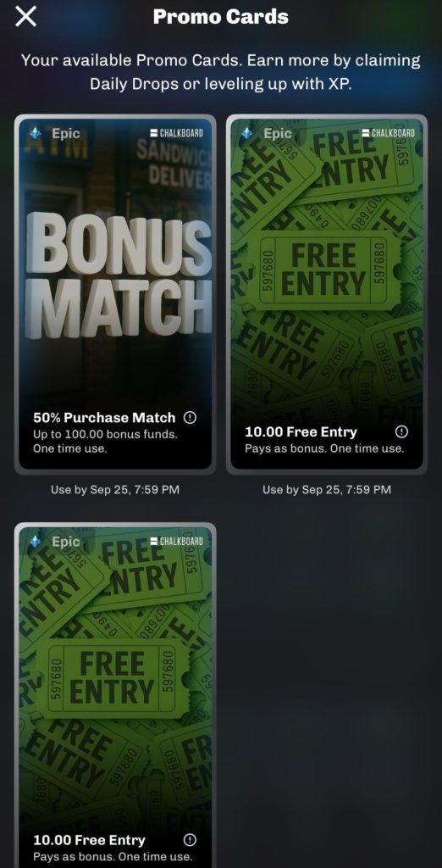Tap Epic gem icon on Bonus Match card
442x868 pixels.
[36, 133]
